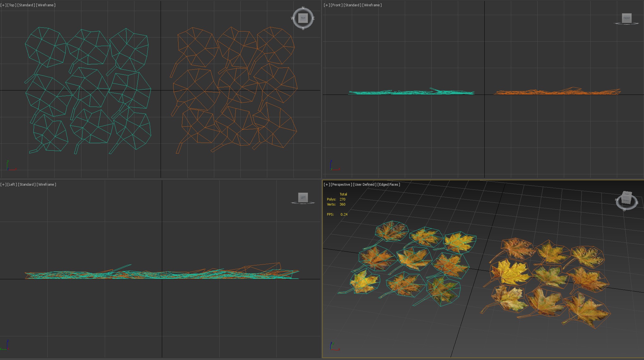644x360 pixels.
Task: Open the [Top] point-of-view menu
Action: click(x=12, y=5)
